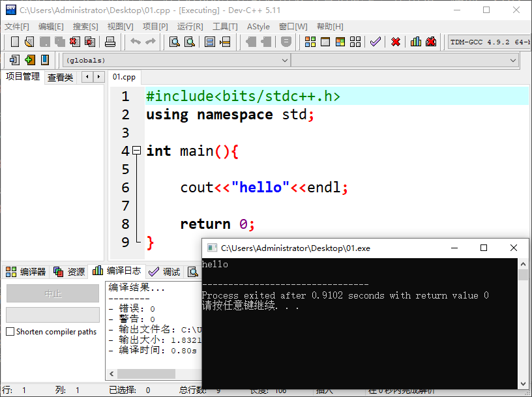Select the 编译器 tab in bottom panel
This screenshot has height=397, width=532.
pos(26,272)
